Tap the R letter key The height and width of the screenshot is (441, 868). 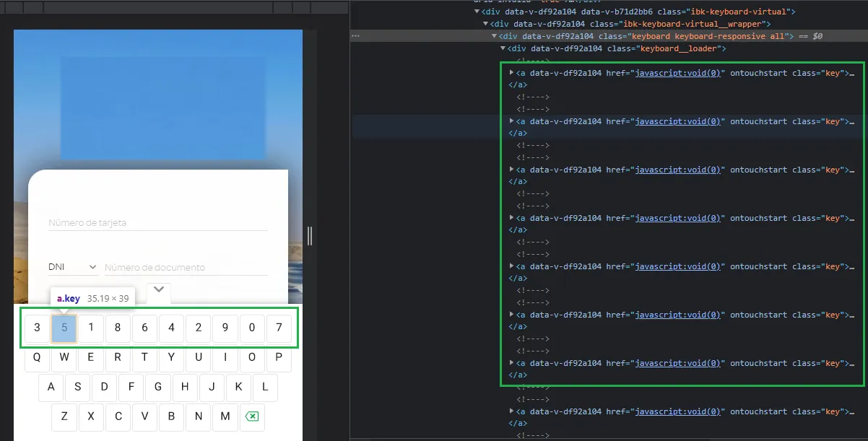point(118,358)
